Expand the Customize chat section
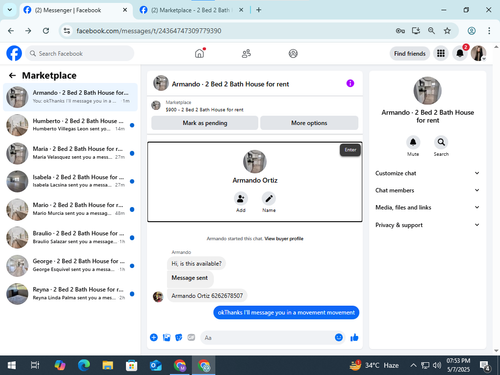This screenshot has width=500, height=375. [x=427, y=173]
